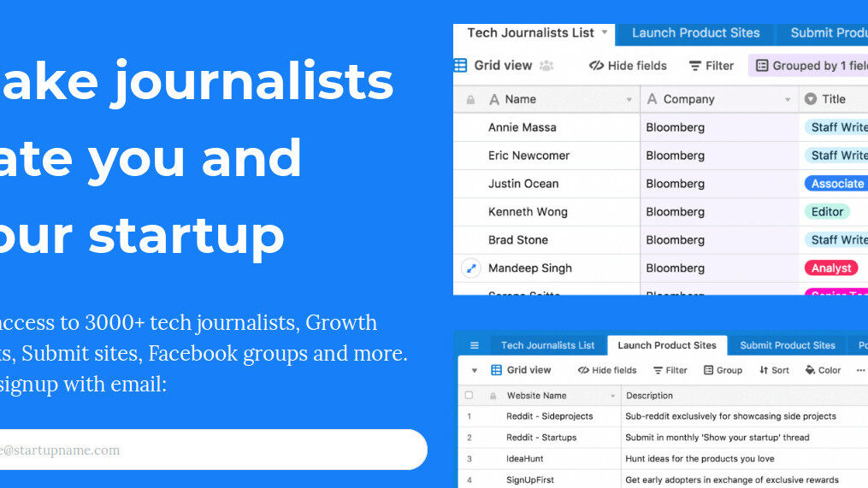The height and width of the screenshot is (488, 868).
Task: Click the share-view people icon beside Grid view
Action: click(546, 66)
